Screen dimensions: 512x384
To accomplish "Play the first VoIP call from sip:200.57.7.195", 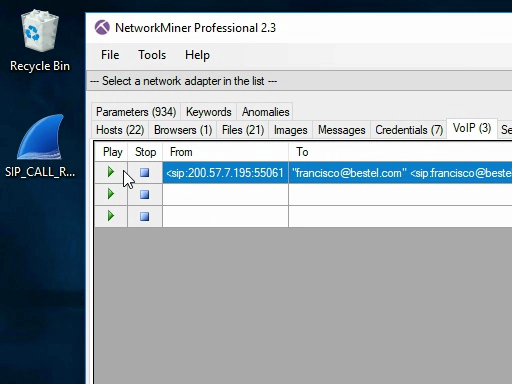I will pos(111,172).
